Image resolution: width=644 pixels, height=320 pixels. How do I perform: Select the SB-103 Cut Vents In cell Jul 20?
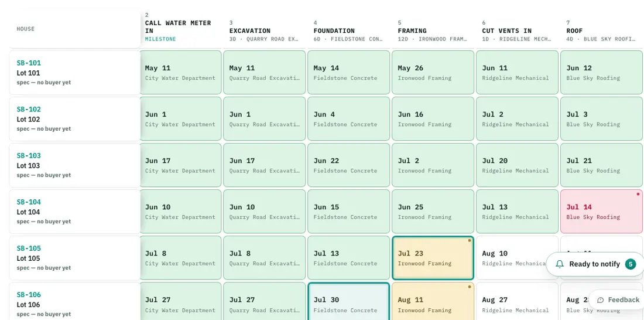[x=517, y=165]
